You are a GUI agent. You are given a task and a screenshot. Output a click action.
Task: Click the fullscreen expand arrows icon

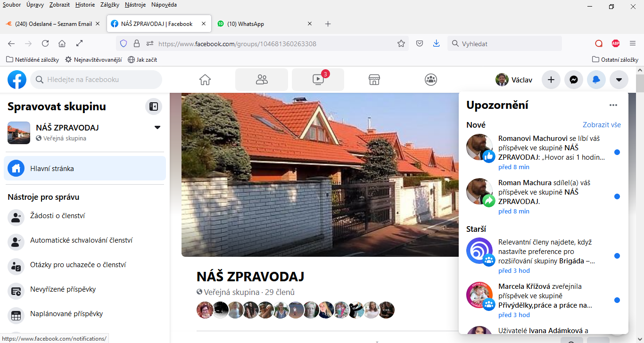pyautogui.click(x=80, y=43)
